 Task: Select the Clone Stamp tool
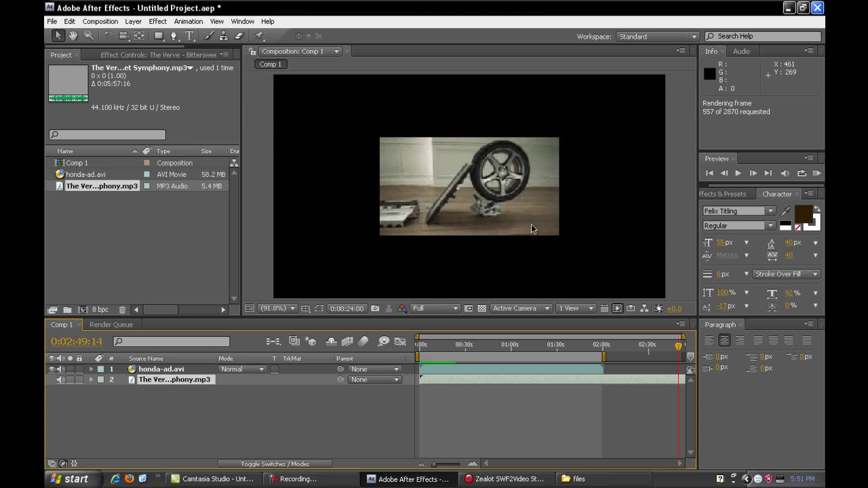point(224,36)
